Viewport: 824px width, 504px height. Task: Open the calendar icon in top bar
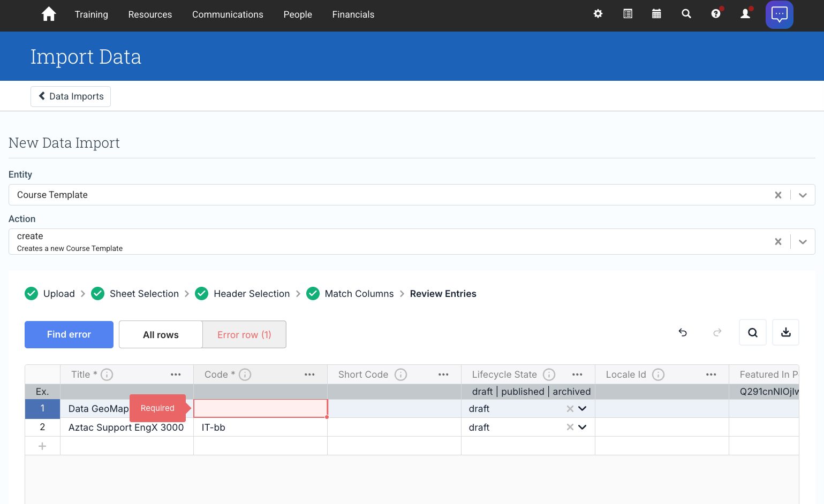656,14
